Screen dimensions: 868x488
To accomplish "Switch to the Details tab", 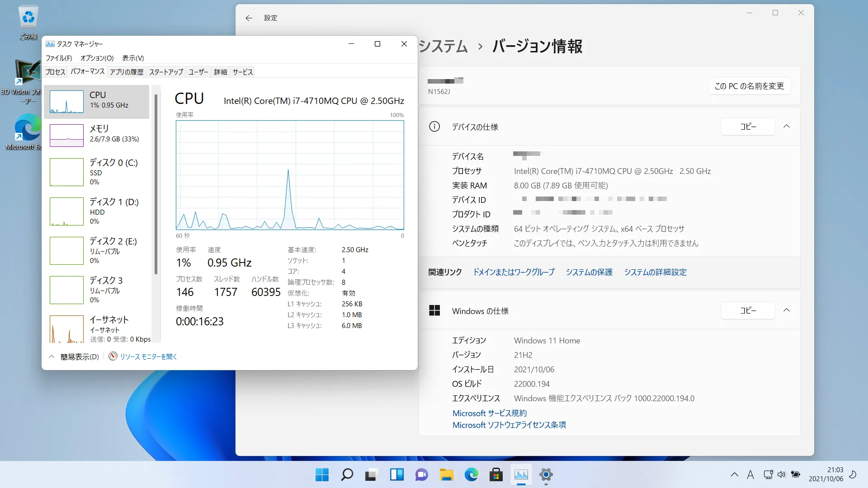I will (221, 72).
